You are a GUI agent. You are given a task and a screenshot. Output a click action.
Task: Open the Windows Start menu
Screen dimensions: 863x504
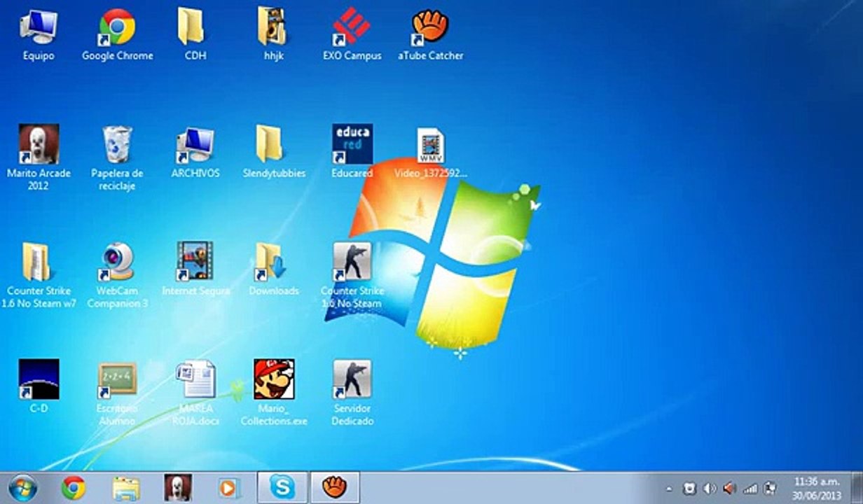pos(22,488)
